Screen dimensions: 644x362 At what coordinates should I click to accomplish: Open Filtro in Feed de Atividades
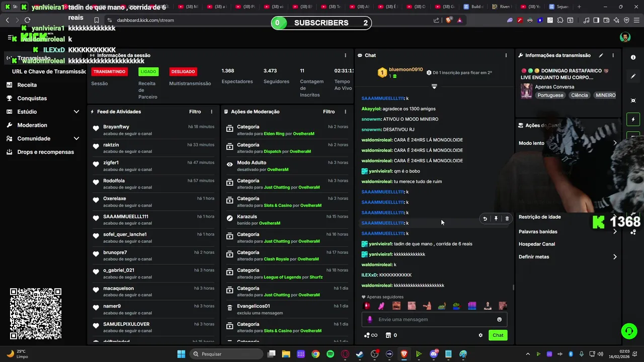click(x=195, y=112)
